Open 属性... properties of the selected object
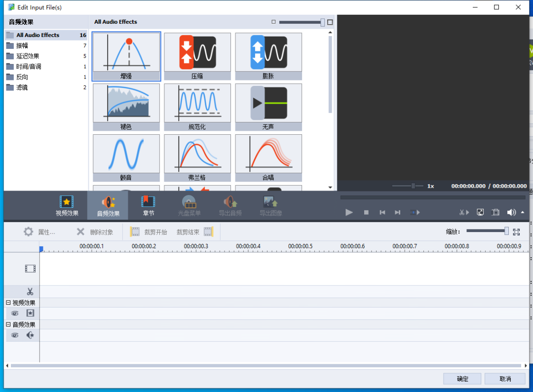 (x=39, y=232)
